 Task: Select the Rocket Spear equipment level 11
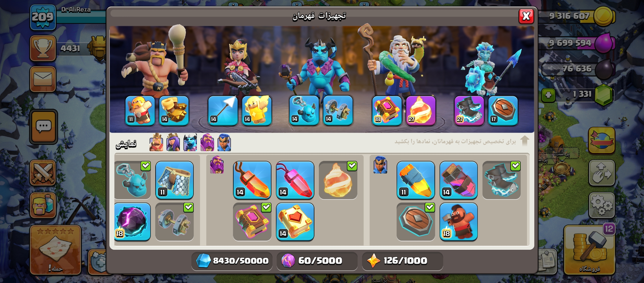tap(416, 180)
